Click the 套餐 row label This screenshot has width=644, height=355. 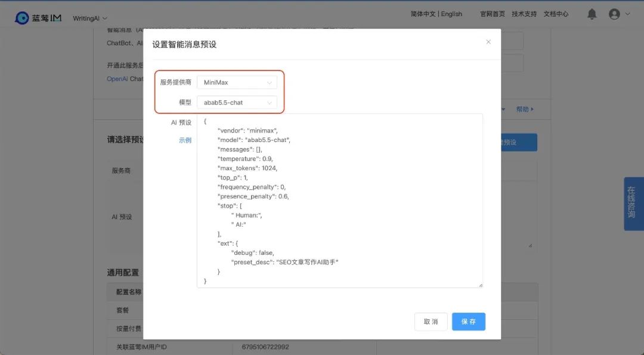click(122, 310)
